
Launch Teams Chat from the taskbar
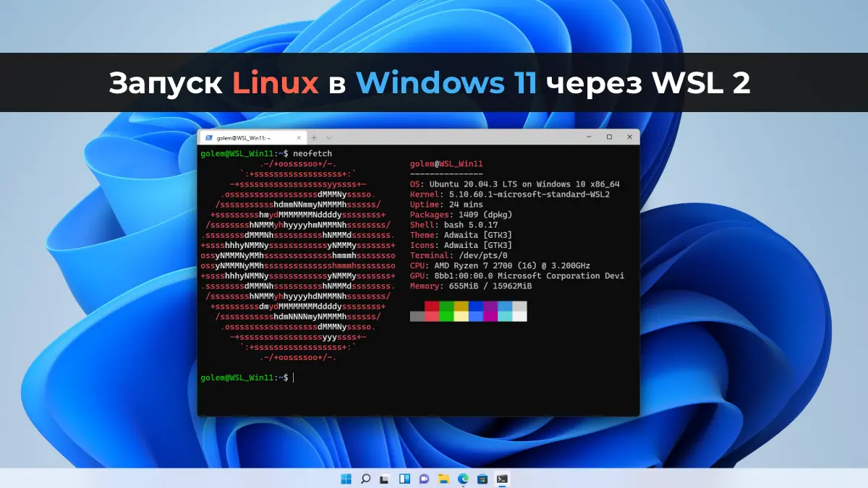[424, 479]
